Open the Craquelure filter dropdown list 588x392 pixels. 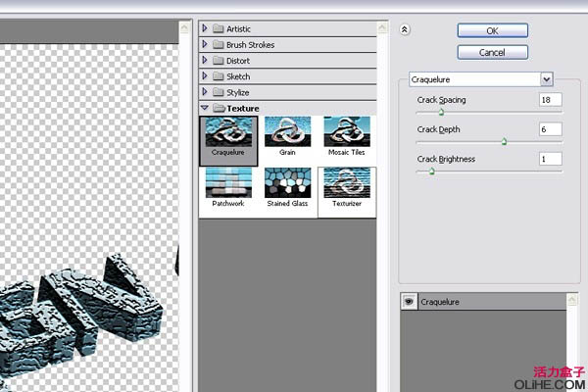546,78
